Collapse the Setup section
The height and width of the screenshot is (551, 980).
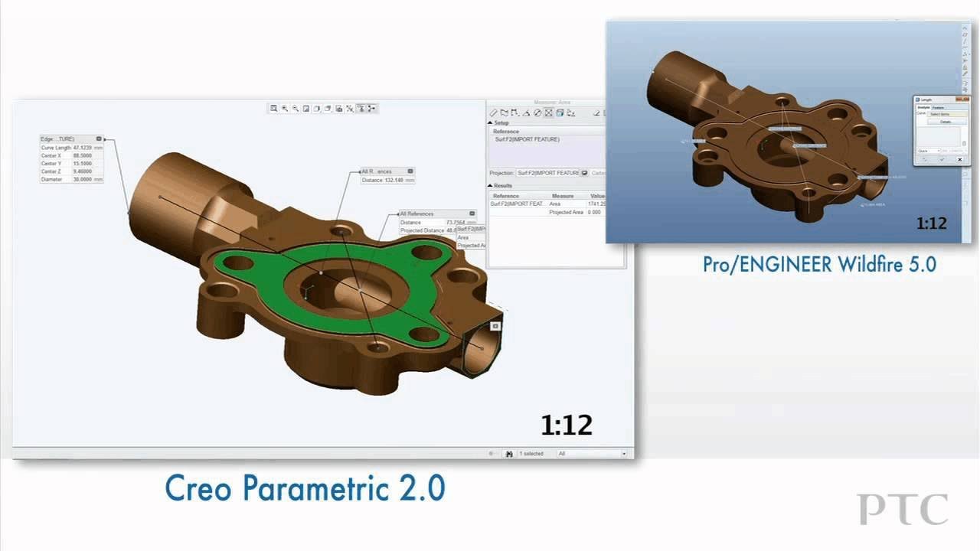click(491, 122)
